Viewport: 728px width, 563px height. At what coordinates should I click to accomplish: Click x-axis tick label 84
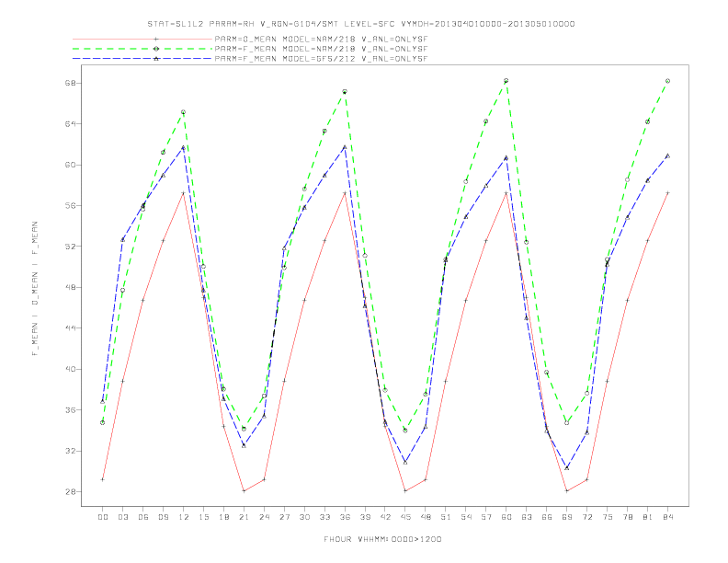(x=667, y=517)
